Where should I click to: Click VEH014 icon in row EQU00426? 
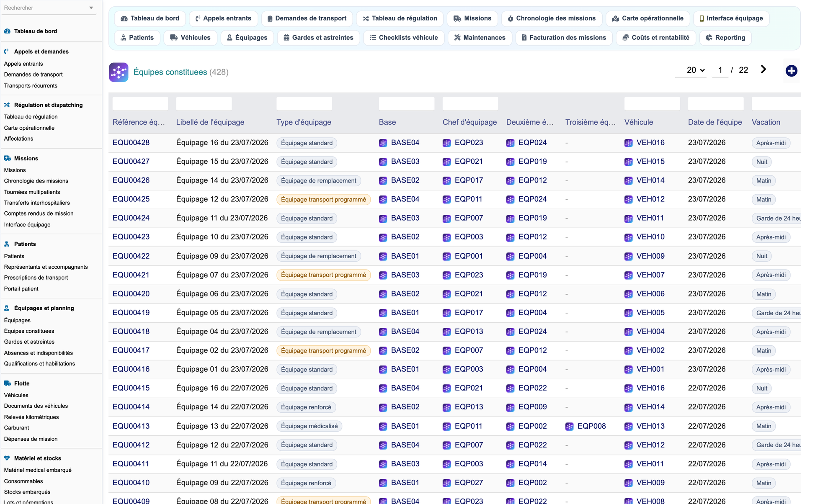[x=628, y=181]
